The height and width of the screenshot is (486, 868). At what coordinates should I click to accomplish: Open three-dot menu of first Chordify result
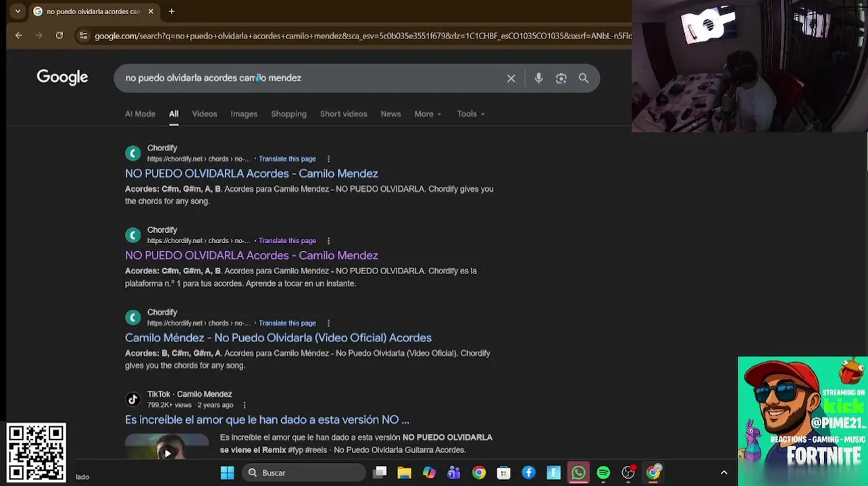point(328,159)
